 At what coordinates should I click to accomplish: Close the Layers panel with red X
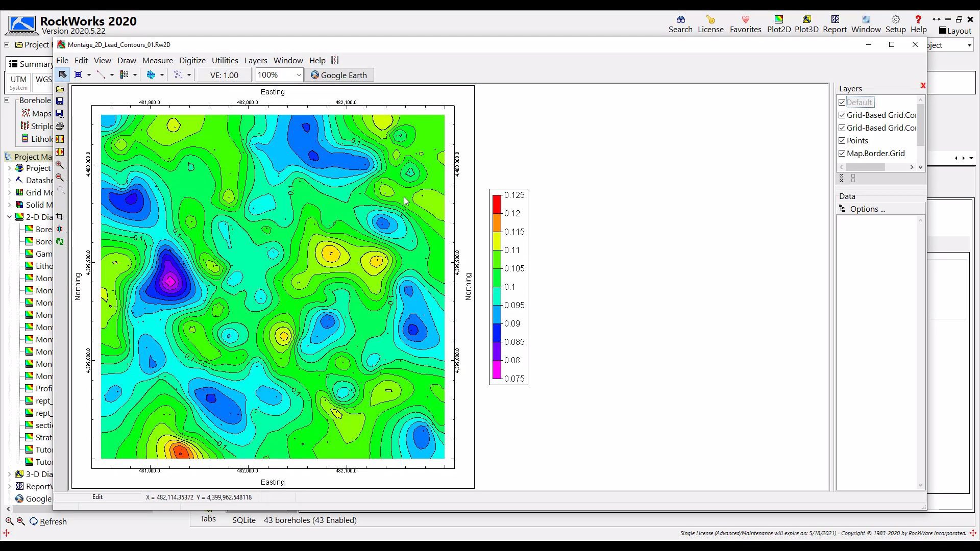923,85
